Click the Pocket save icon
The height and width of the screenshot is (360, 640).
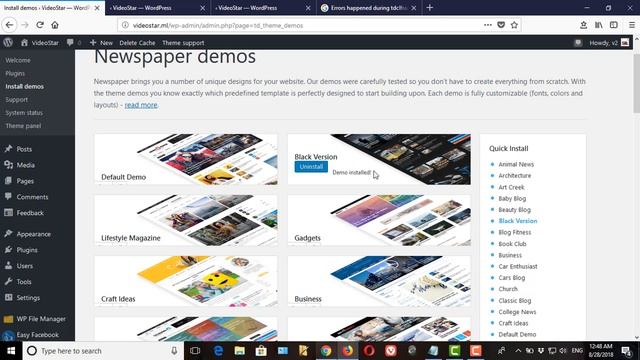point(501,25)
